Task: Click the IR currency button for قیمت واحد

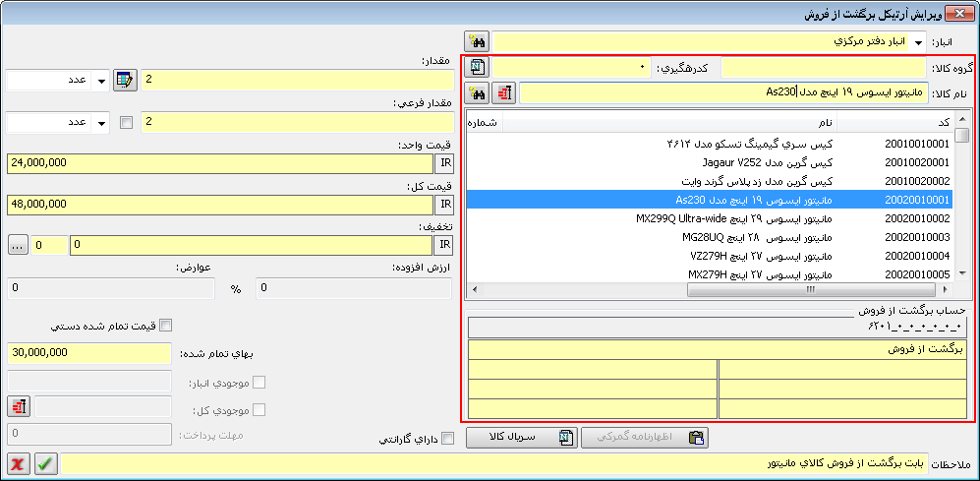Action: pyautogui.click(x=443, y=164)
